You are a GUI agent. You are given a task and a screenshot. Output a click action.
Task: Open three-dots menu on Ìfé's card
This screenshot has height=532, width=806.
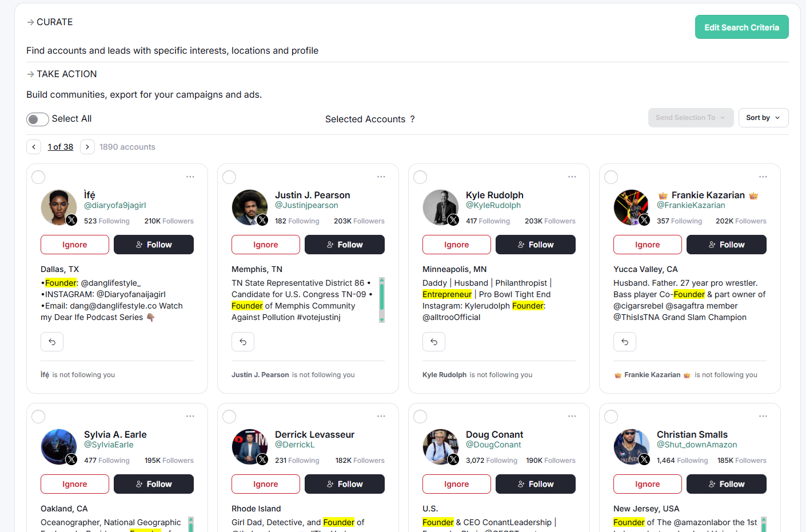click(x=190, y=177)
